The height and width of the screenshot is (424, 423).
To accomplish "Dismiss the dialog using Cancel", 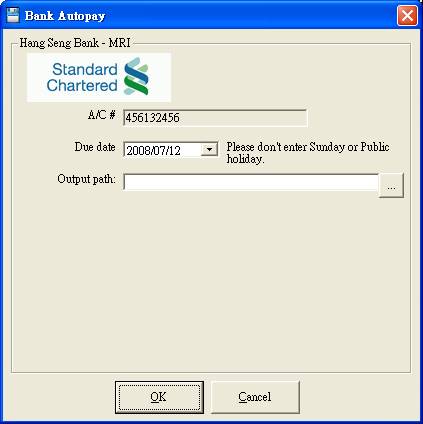I will pyautogui.click(x=255, y=397).
